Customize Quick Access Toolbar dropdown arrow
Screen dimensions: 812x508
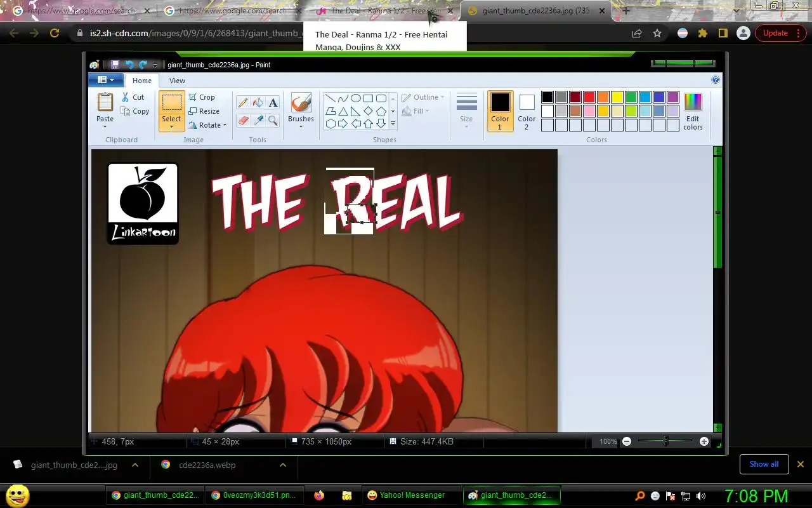pyautogui.click(x=155, y=65)
